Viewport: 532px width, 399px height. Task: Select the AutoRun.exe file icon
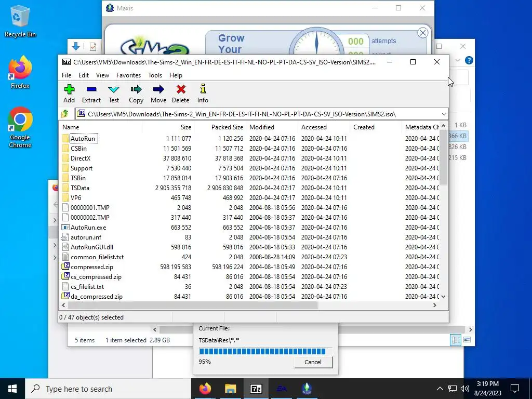[x=65, y=228]
